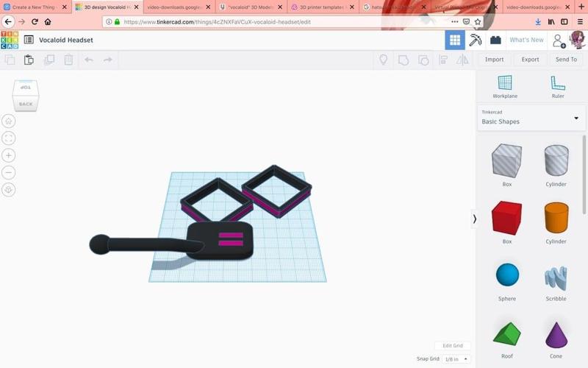Open the Basic Shapes category dropdown
This screenshot has height=368, width=588.
point(531,118)
